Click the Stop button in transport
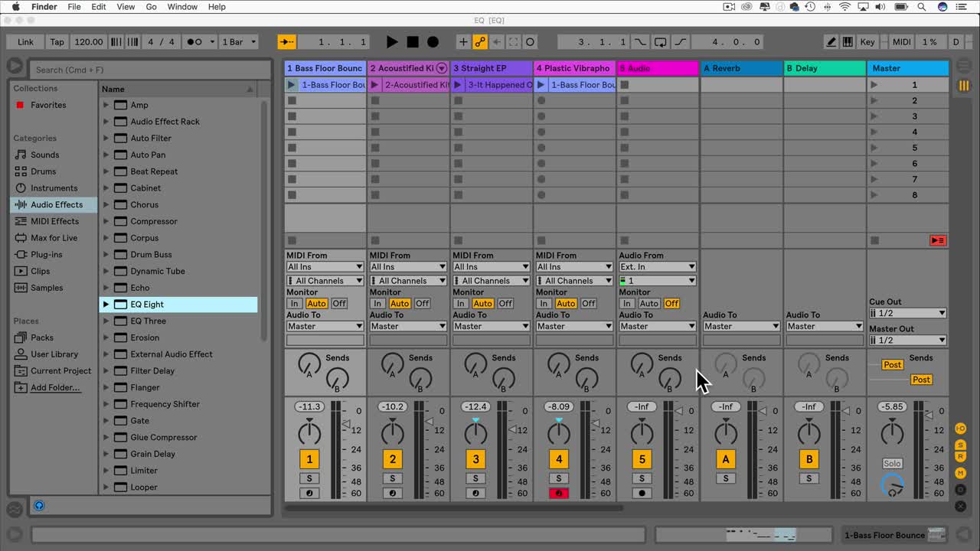The image size is (980, 551). coord(413,42)
